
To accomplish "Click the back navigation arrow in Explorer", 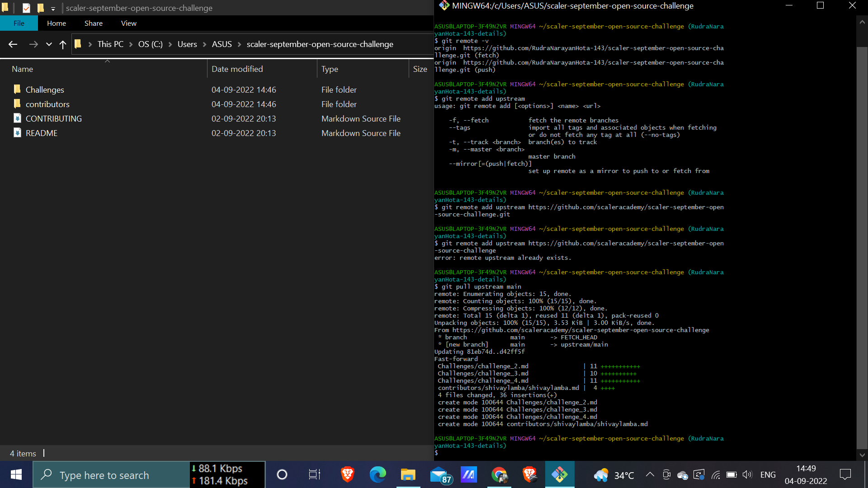I will pyautogui.click(x=13, y=44).
